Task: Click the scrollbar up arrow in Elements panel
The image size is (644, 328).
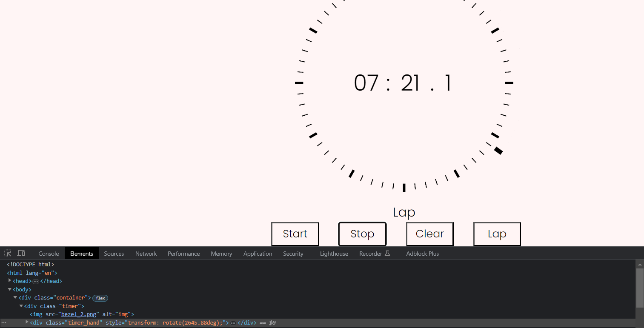Action: tap(640, 264)
